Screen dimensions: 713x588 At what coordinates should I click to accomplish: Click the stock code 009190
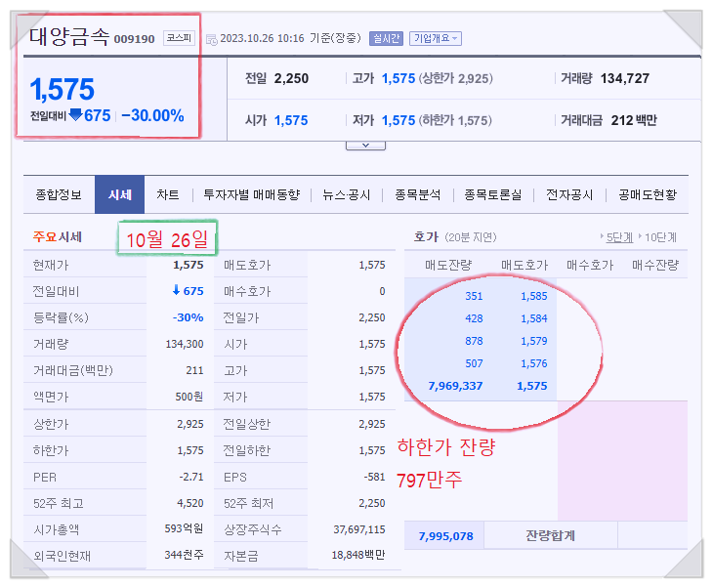pyautogui.click(x=134, y=39)
